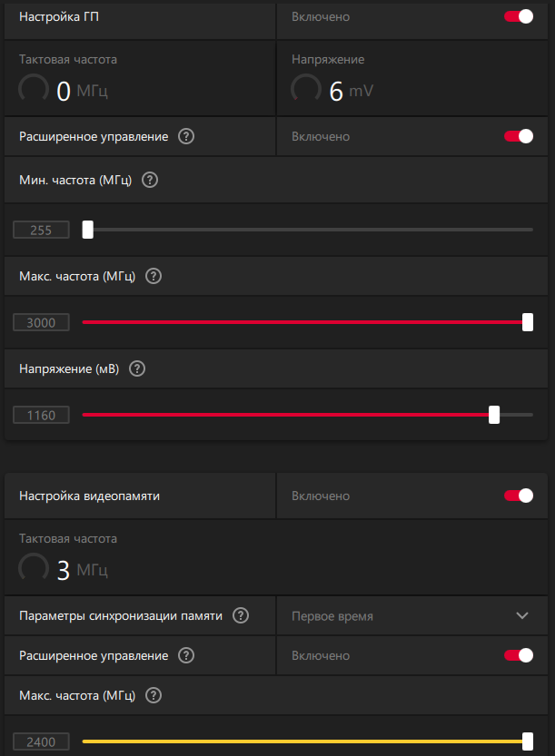
Task: Click the Напряжение gauge showing 6 mV
Action: (306, 89)
